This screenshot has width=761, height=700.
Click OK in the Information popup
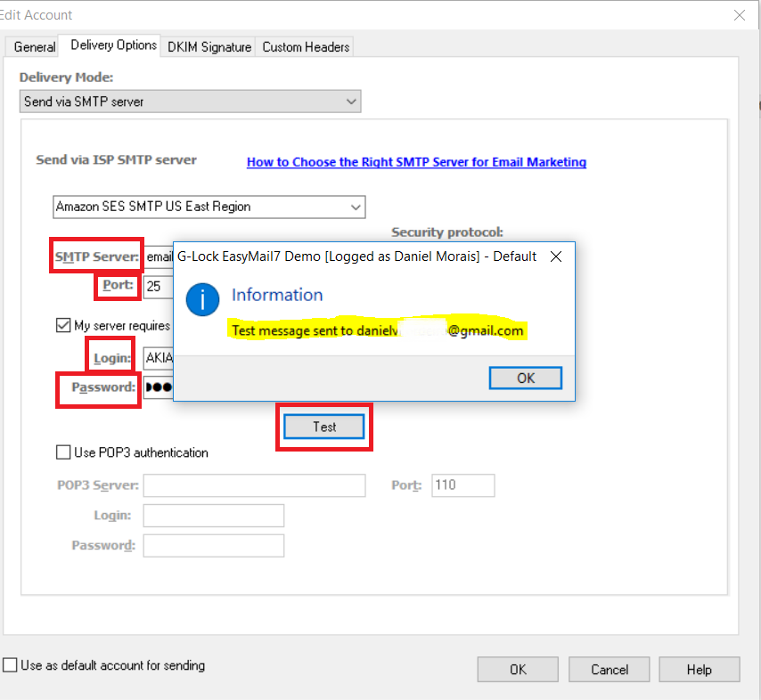(526, 378)
